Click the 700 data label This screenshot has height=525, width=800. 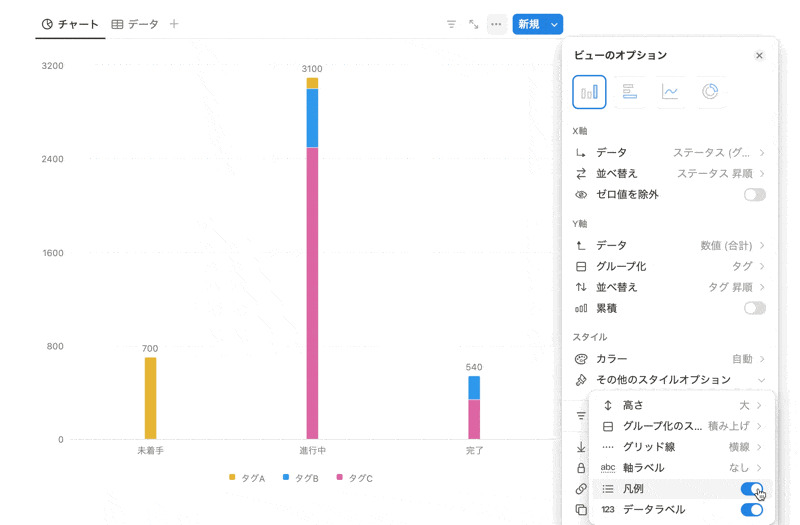(x=150, y=348)
